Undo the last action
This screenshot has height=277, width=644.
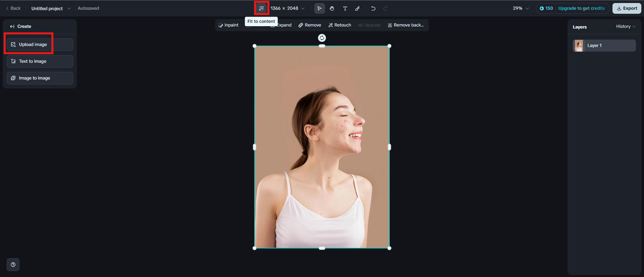tap(373, 8)
